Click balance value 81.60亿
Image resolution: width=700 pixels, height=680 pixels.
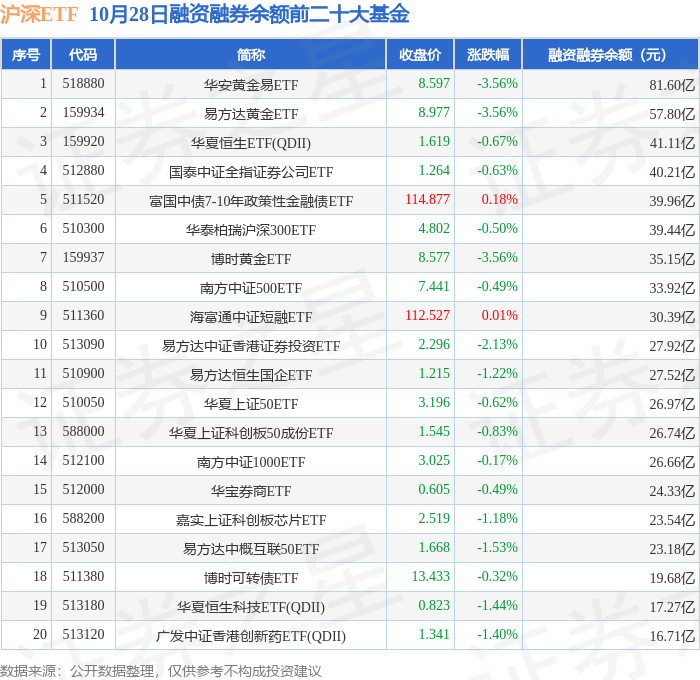click(x=672, y=85)
